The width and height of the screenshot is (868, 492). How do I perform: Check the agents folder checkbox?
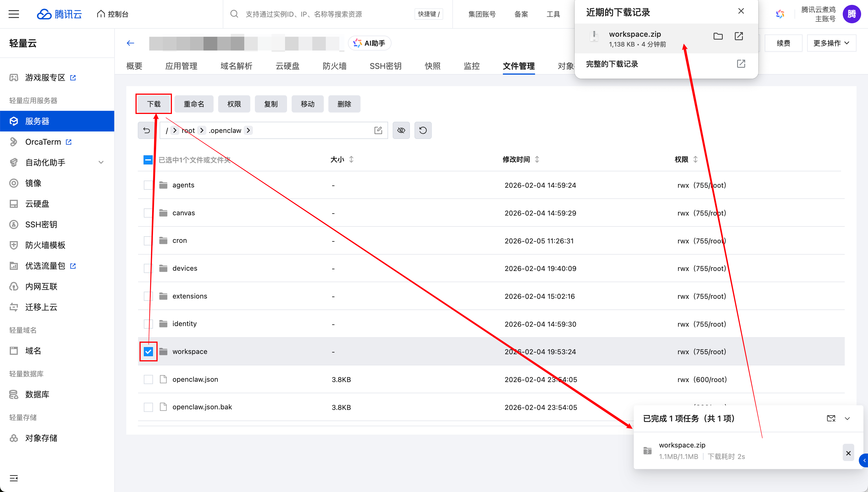pyautogui.click(x=148, y=185)
